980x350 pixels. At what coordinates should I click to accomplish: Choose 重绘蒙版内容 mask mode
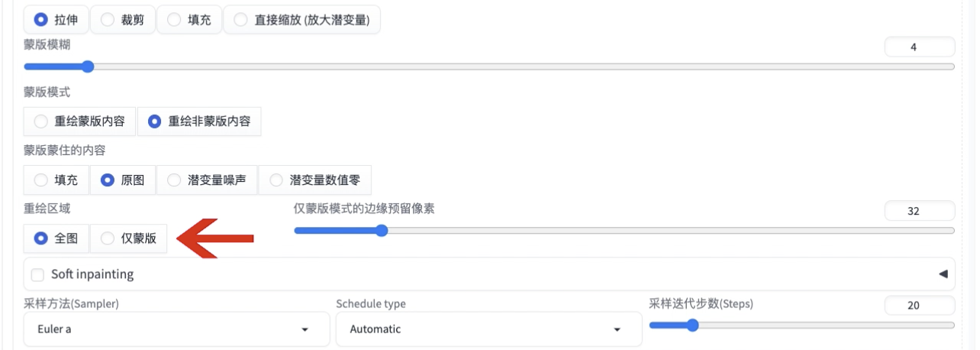coord(80,121)
